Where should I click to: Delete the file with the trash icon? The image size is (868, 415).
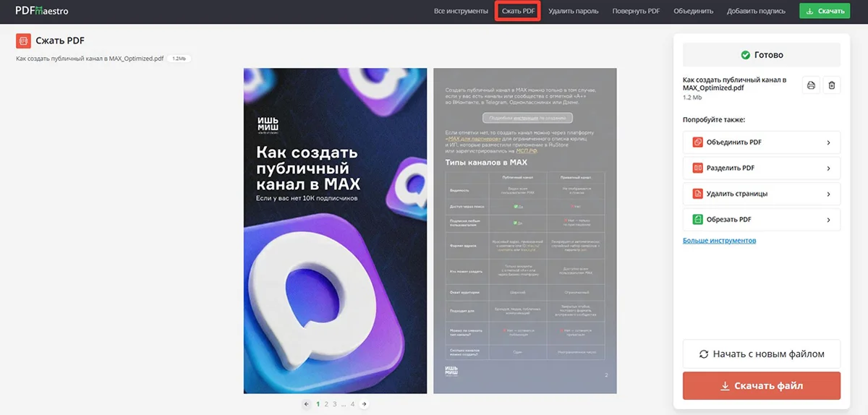click(x=832, y=85)
